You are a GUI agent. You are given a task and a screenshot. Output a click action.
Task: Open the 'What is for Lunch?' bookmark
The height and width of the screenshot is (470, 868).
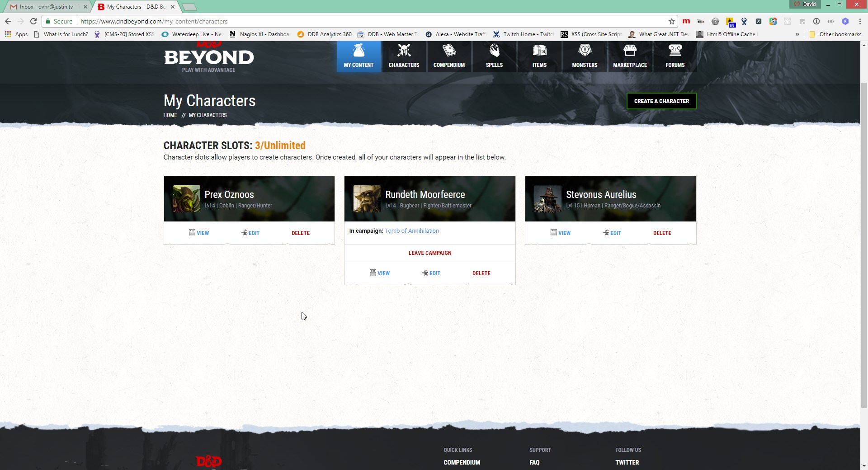[x=61, y=34]
